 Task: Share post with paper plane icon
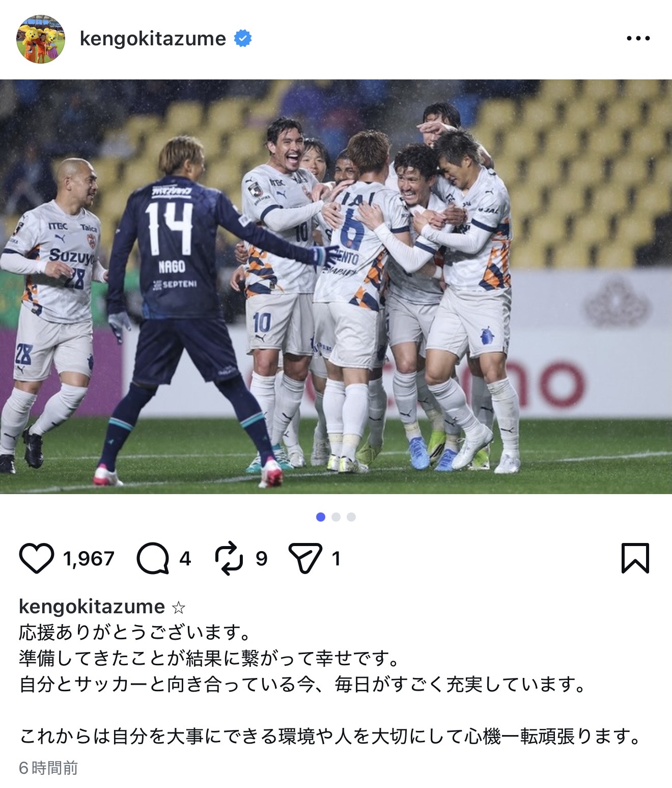[x=305, y=558]
